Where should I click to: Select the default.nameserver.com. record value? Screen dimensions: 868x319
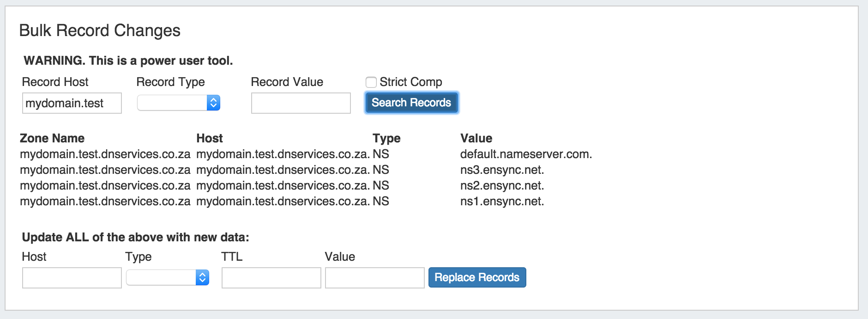(x=526, y=154)
